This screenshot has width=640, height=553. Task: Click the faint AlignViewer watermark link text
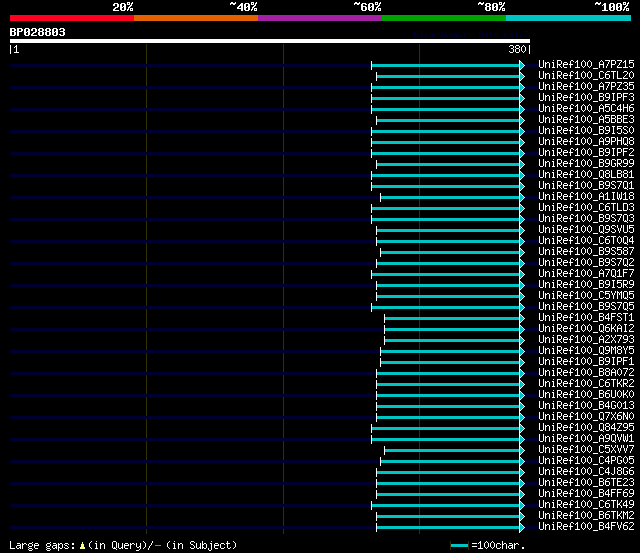(471, 34)
